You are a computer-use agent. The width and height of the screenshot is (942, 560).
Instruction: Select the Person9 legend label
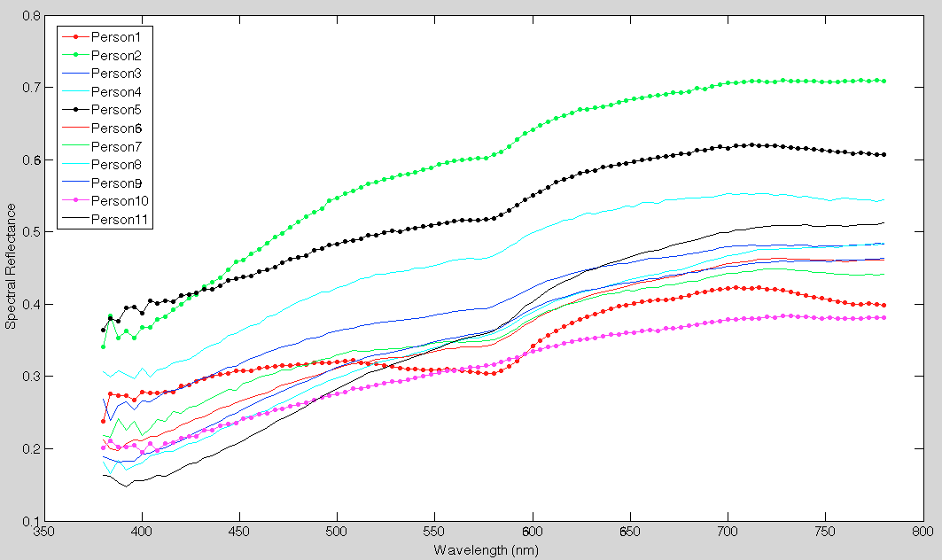coord(118,181)
